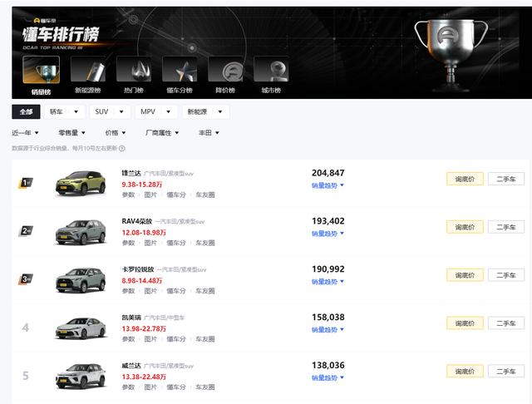532x404 pixels.
Task: Select the 全部 category tab
Action: click(x=26, y=111)
